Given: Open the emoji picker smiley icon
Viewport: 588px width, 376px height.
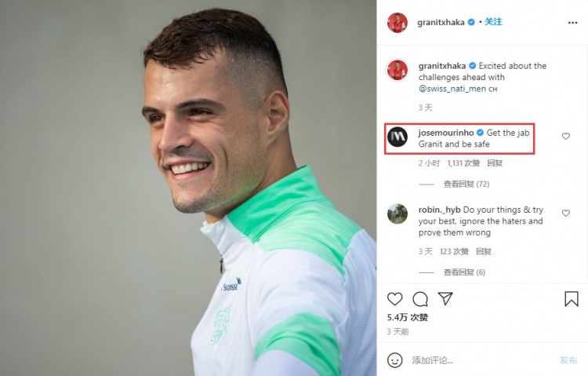Looking at the screenshot, I should pyautogui.click(x=394, y=360).
